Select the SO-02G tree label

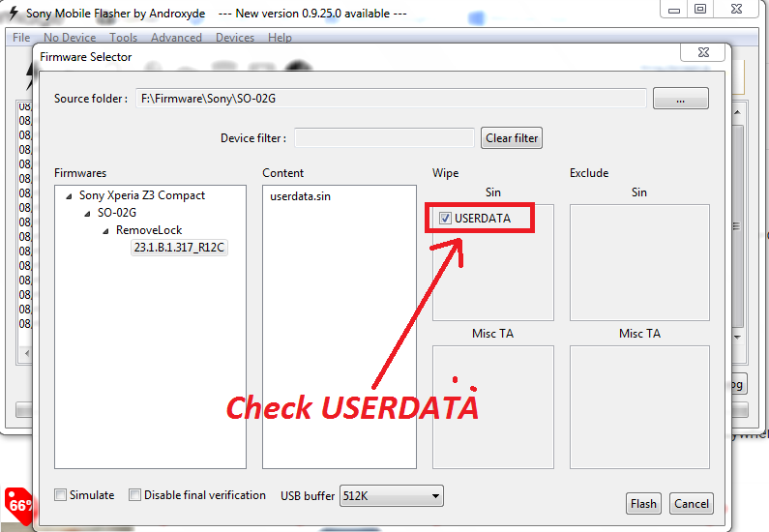pyautogui.click(x=117, y=213)
